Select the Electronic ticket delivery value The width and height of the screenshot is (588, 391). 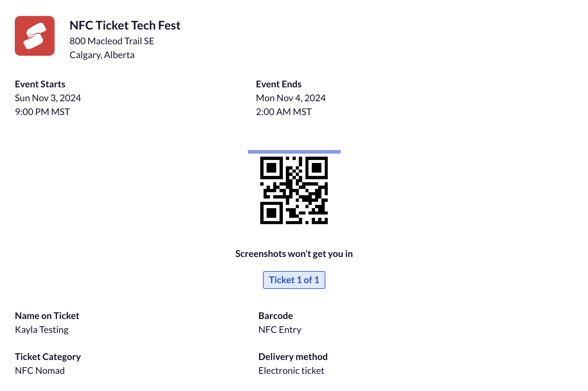click(291, 371)
